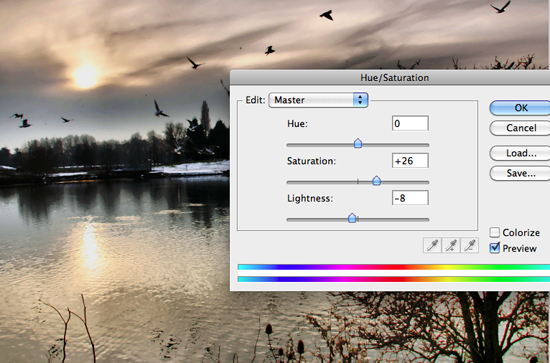Select the Add to Sample eyedropper
550x363 pixels.
(451, 245)
